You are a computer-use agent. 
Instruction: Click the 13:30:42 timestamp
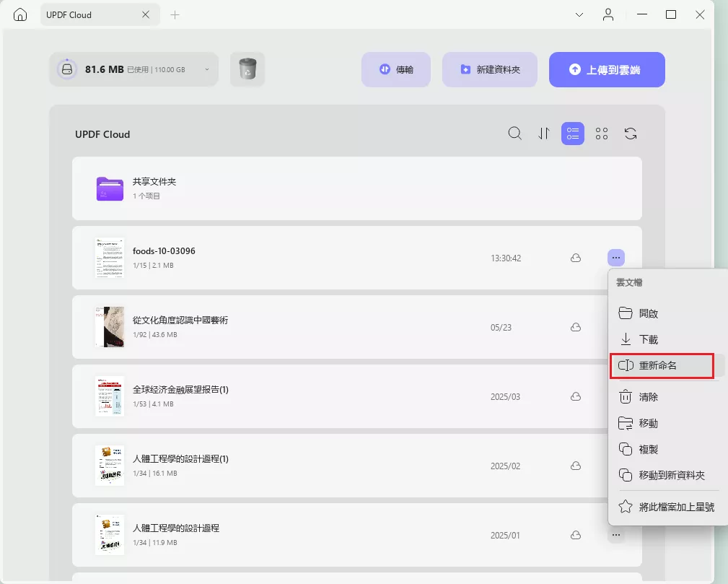[506, 258]
